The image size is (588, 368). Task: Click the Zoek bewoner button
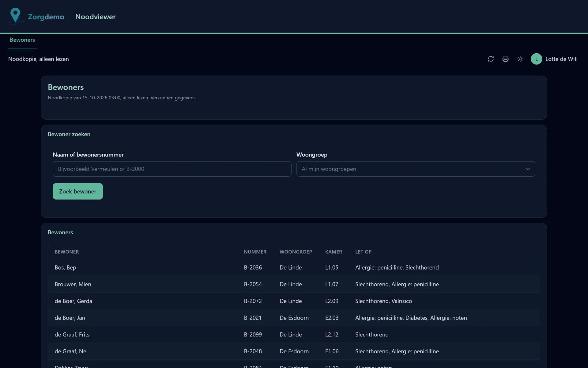(78, 191)
